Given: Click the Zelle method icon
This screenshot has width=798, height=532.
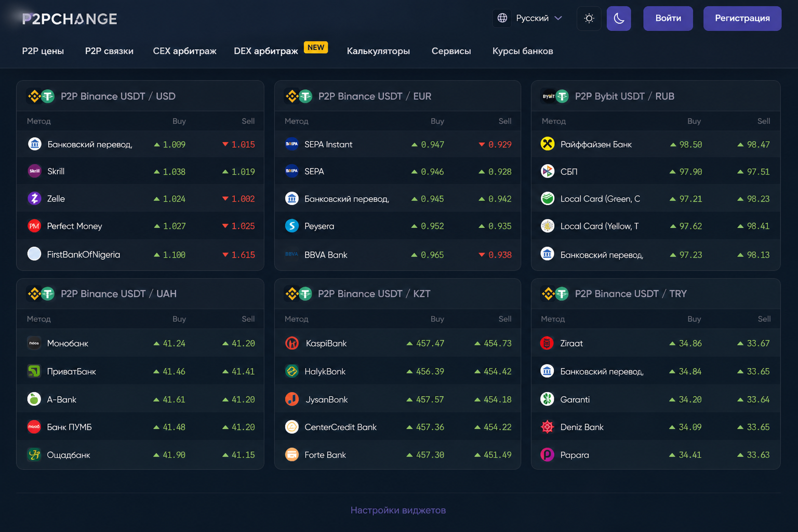Looking at the screenshot, I should [x=34, y=198].
